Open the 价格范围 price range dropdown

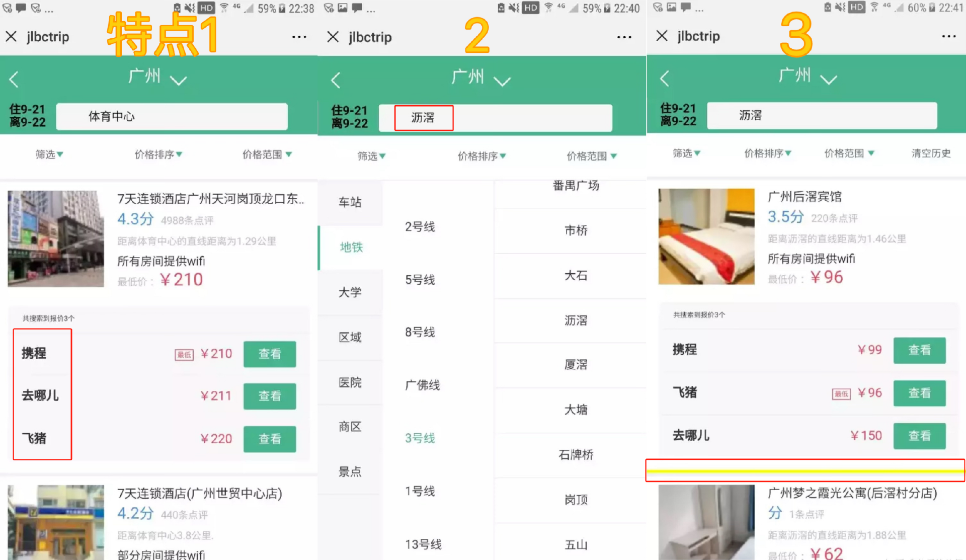pos(267,154)
